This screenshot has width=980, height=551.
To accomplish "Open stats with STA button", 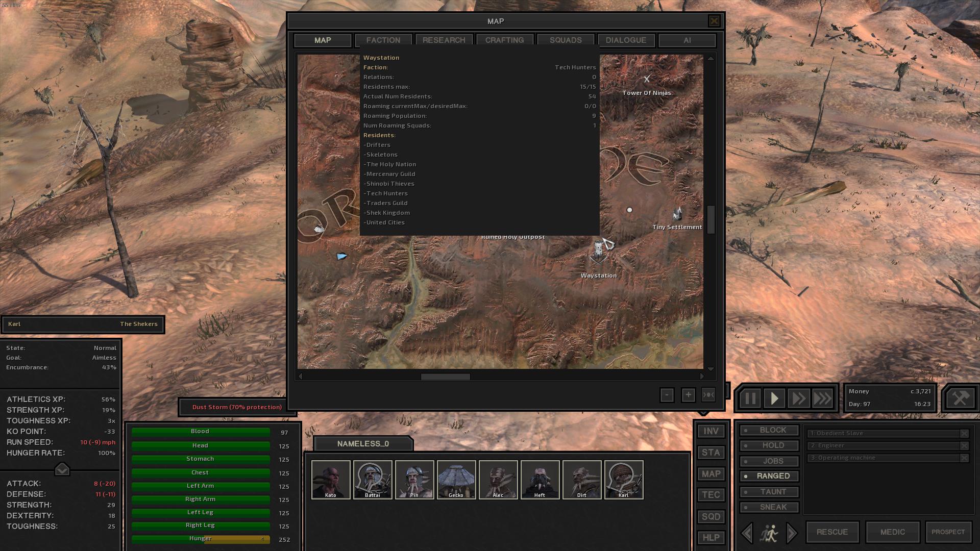I will [x=711, y=453].
